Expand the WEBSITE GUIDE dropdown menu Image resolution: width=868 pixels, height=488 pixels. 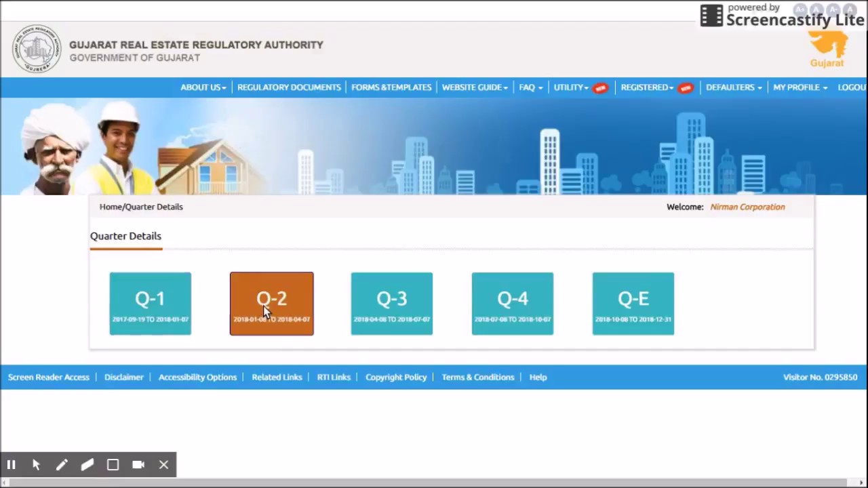point(475,87)
